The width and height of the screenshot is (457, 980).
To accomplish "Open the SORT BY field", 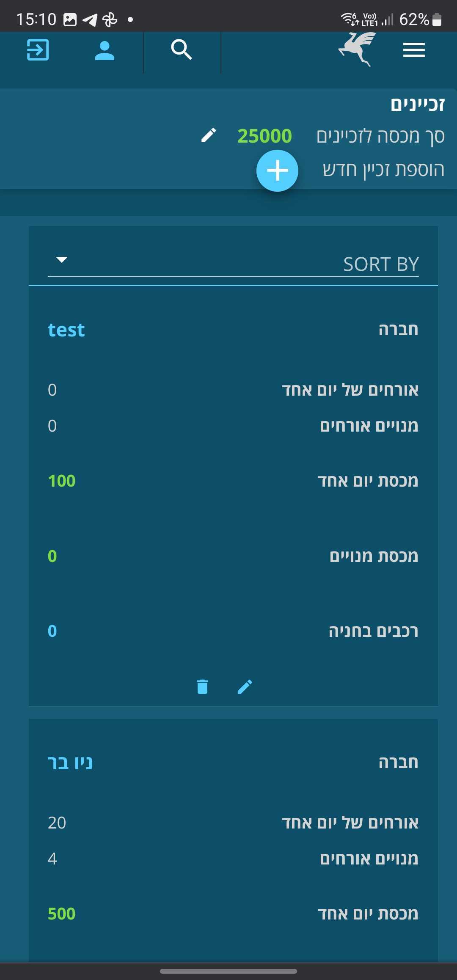I will [x=233, y=264].
